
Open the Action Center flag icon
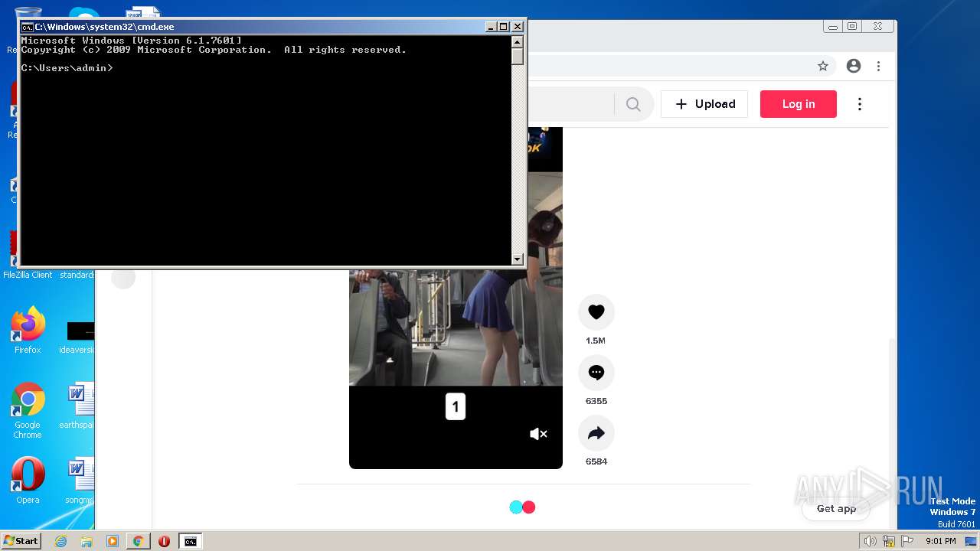(906, 541)
